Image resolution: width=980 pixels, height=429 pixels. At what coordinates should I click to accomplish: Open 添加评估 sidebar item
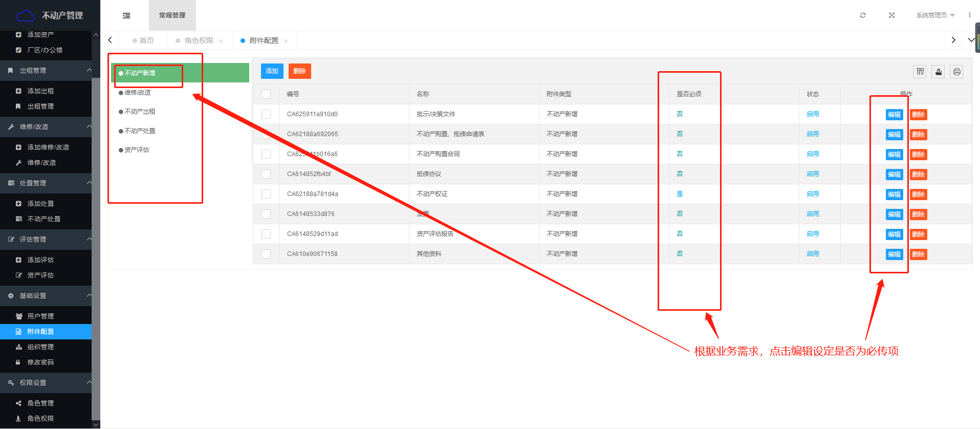click(46, 260)
